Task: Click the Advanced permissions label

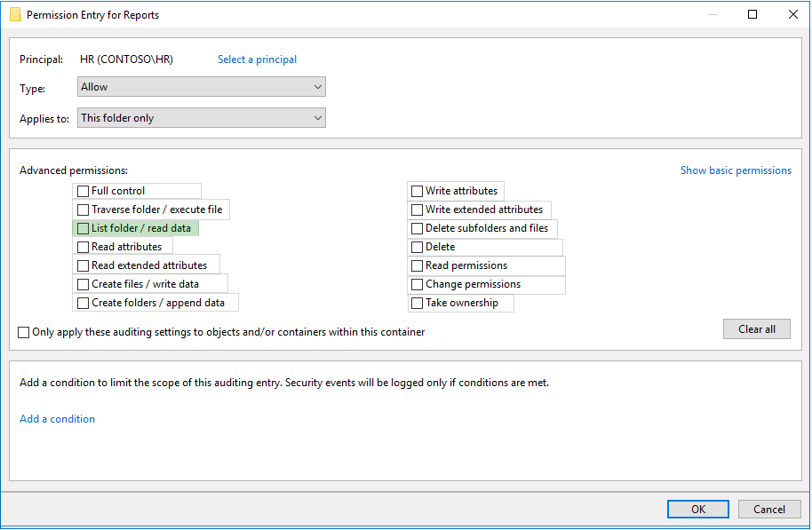Action: point(74,170)
